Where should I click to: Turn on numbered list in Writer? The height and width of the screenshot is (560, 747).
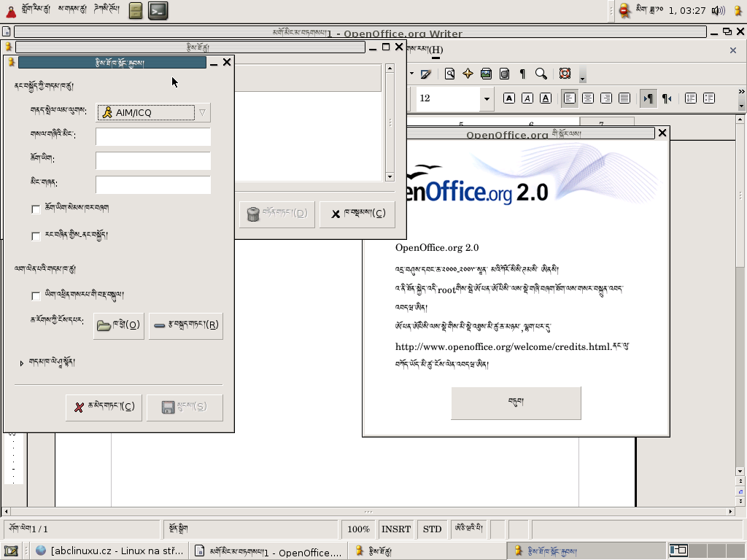coord(691,98)
